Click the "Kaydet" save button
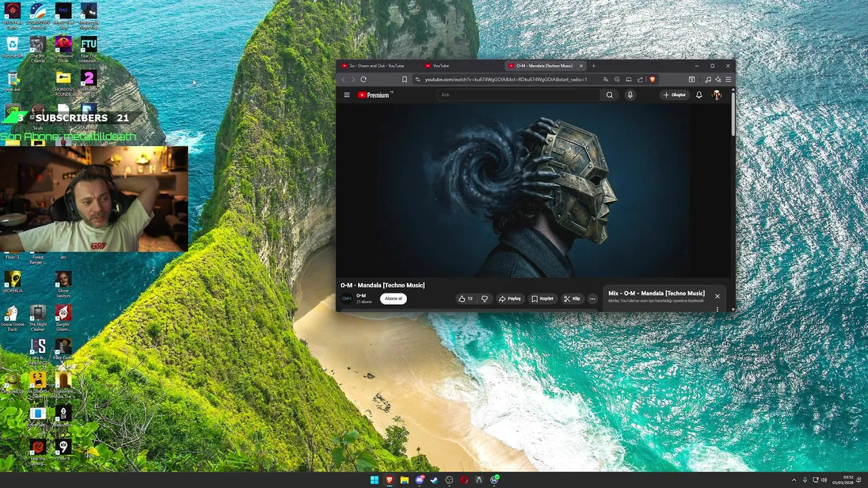Image resolution: width=868 pixels, height=488 pixels. point(542,298)
